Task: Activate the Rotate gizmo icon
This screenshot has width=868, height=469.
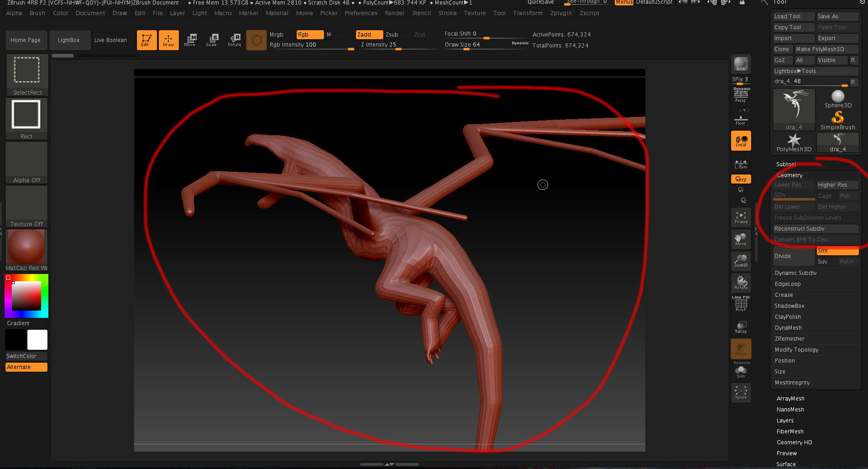Action: [x=235, y=40]
